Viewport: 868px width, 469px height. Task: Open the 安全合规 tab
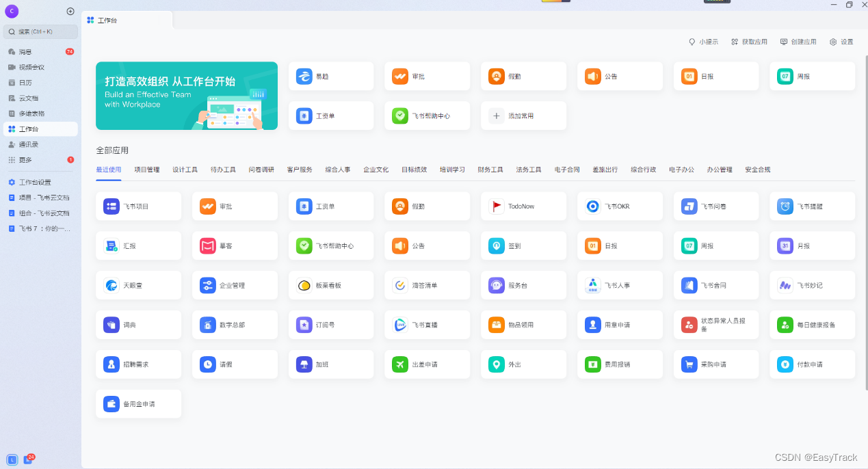coord(758,170)
